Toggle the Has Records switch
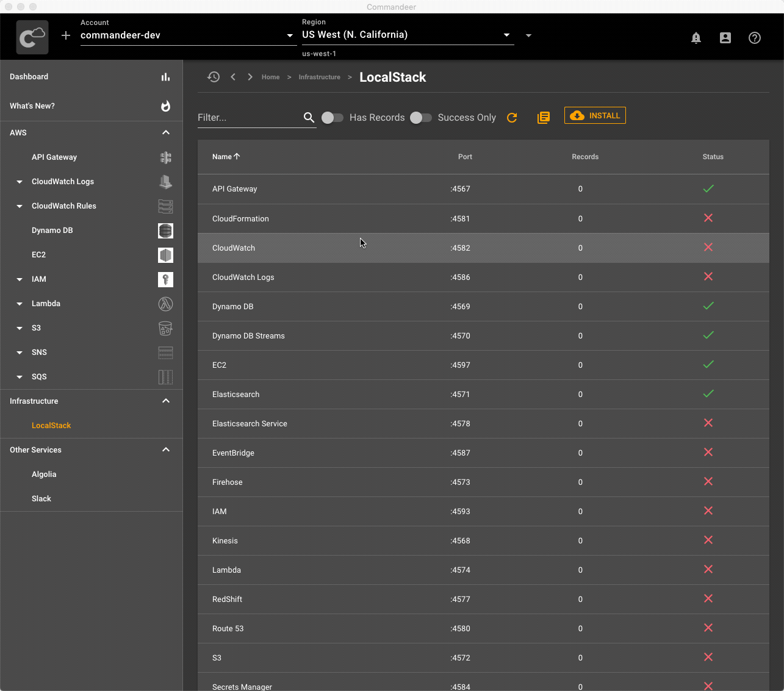 (x=333, y=118)
